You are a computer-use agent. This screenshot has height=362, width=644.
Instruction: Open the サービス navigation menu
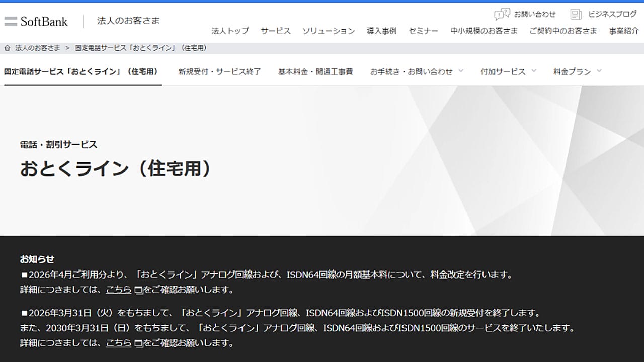(x=275, y=31)
